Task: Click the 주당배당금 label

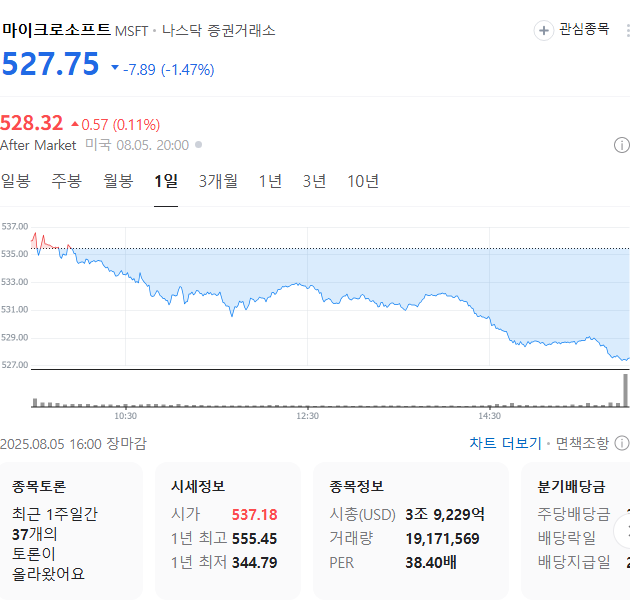Action: [x=574, y=514]
